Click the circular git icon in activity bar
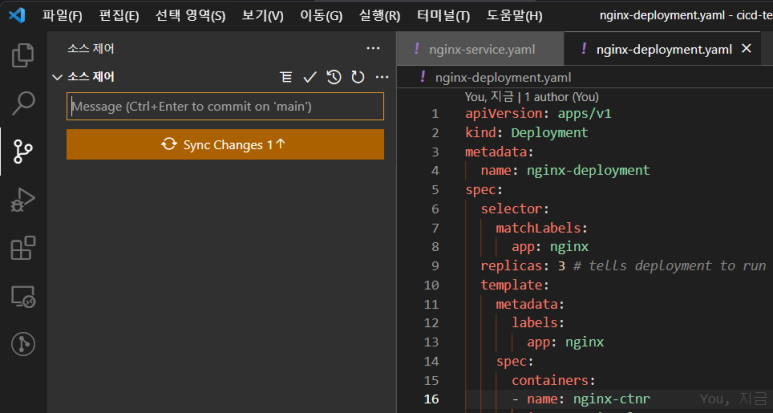This screenshot has width=773, height=413. [22, 344]
